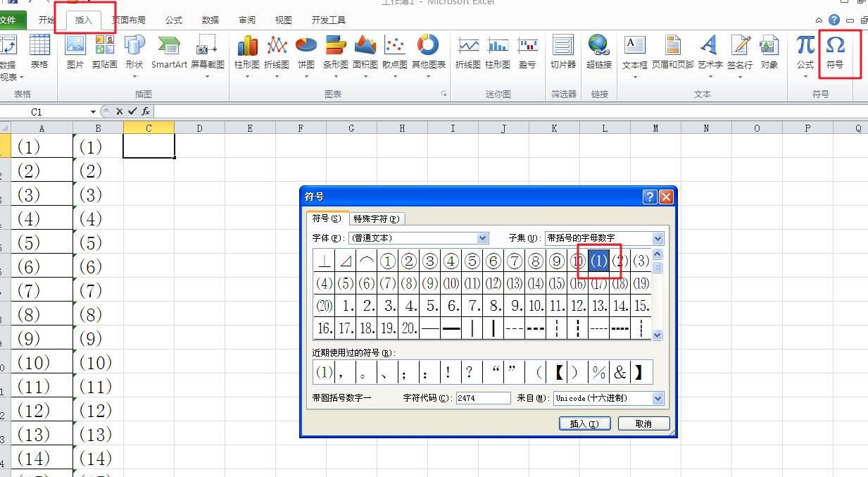The image size is (868, 477).
Task: Open Shapes (形状) gallery
Action: pyautogui.click(x=134, y=56)
